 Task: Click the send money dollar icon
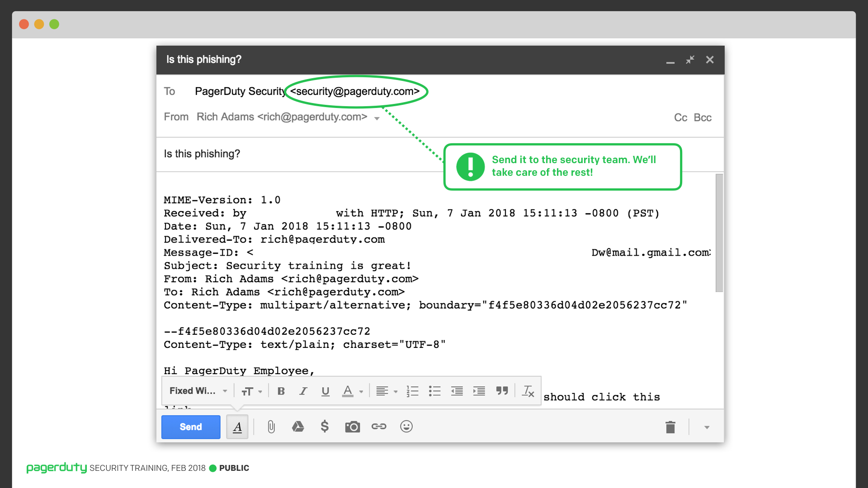(325, 427)
